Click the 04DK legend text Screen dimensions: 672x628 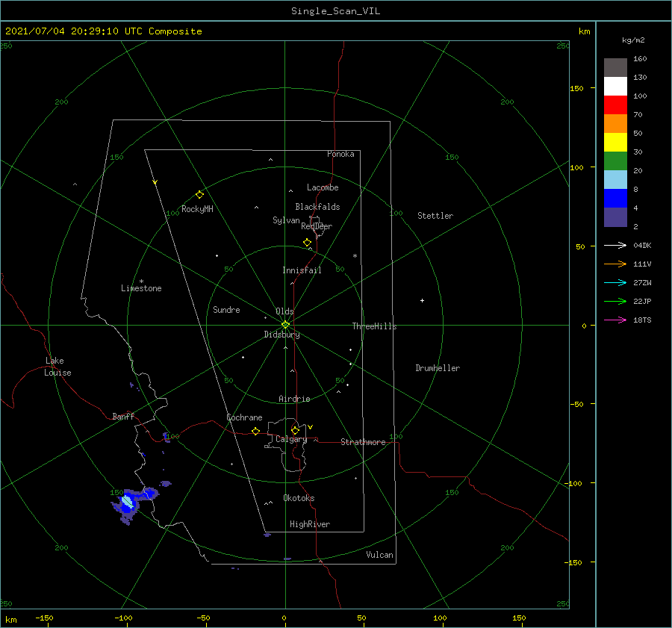(x=642, y=245)
